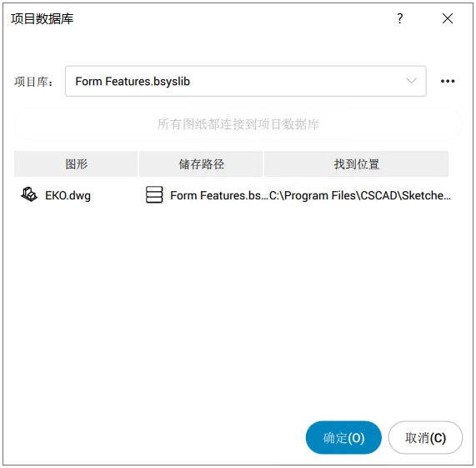Sort by the 图形 column header

(76, 164)
